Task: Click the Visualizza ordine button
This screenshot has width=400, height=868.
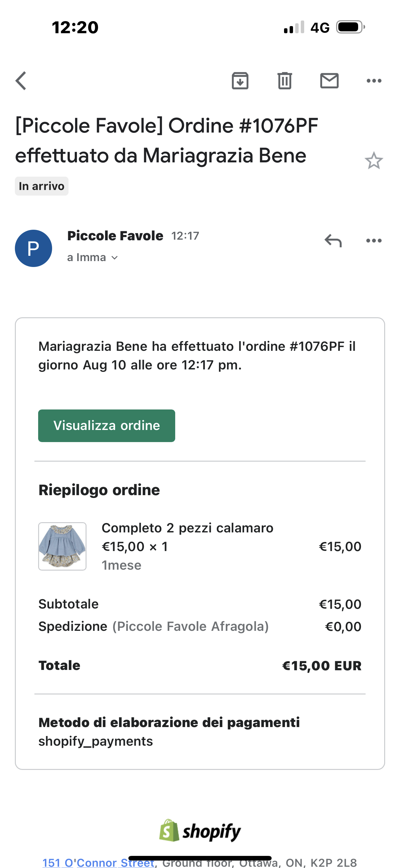Action: (x=106, y=426)
